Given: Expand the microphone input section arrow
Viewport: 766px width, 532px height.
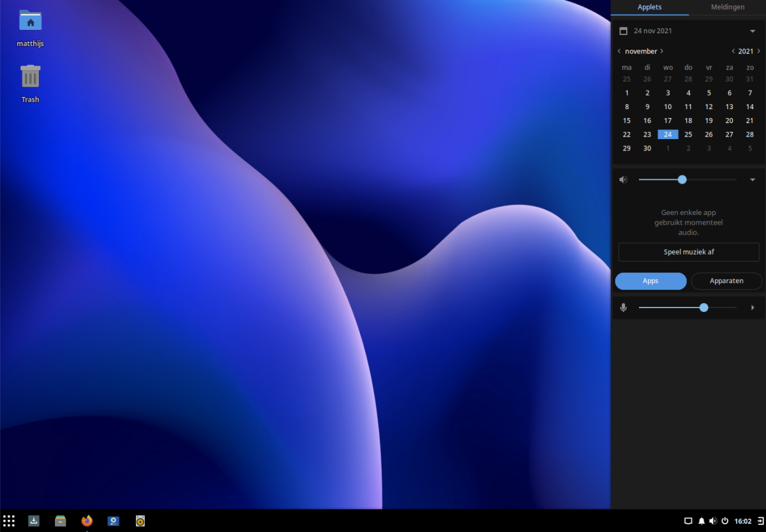Looking at the screenshot, I should pyautogui.click(x=753, y=307).
